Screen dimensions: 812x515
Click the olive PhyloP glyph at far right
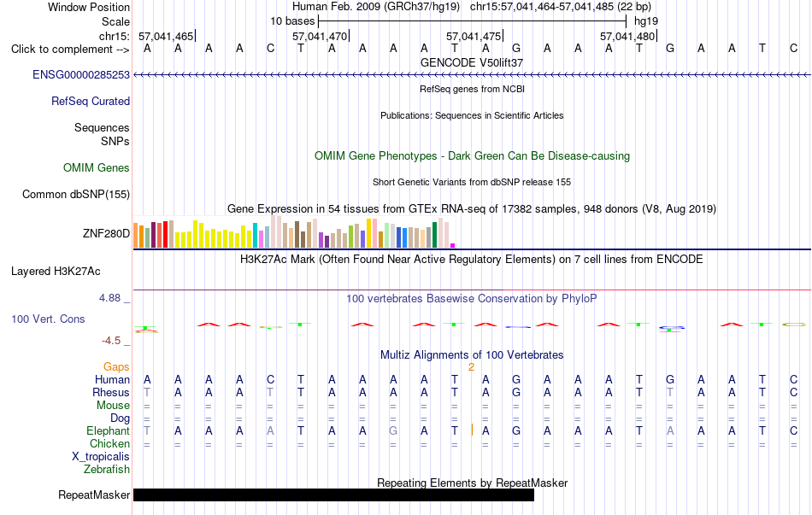pos(793,325)
